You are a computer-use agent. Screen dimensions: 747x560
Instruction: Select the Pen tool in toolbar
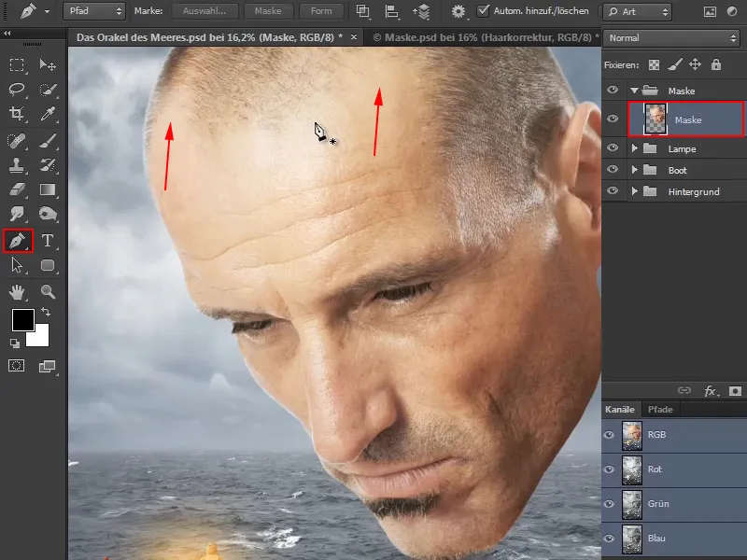pos(18,241)
